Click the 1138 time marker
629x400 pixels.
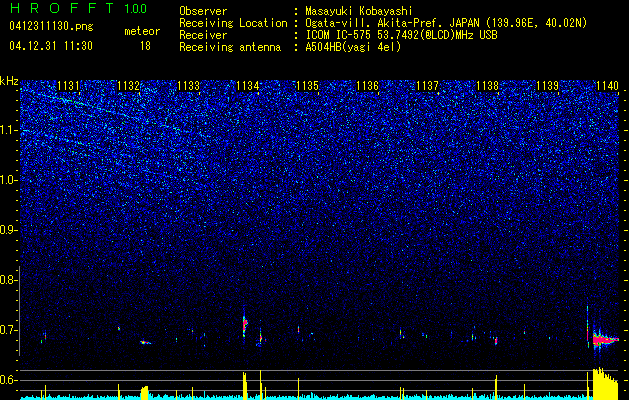(487, 86)
